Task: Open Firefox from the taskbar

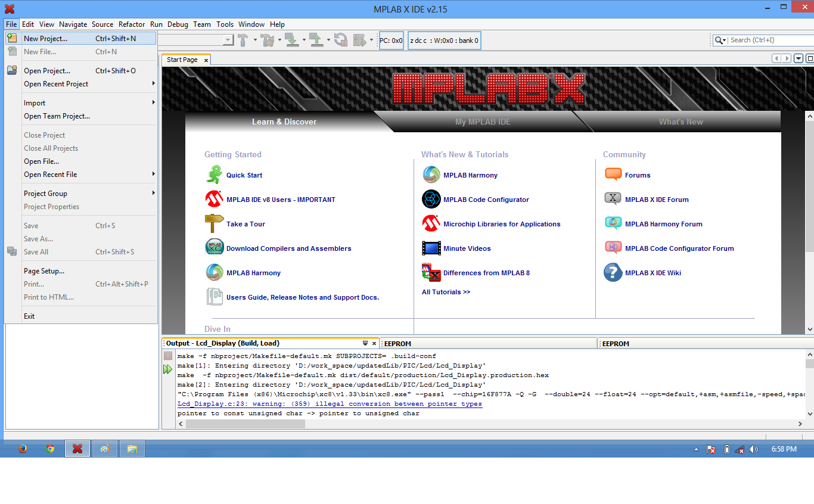Action: [x=23, y=449]
